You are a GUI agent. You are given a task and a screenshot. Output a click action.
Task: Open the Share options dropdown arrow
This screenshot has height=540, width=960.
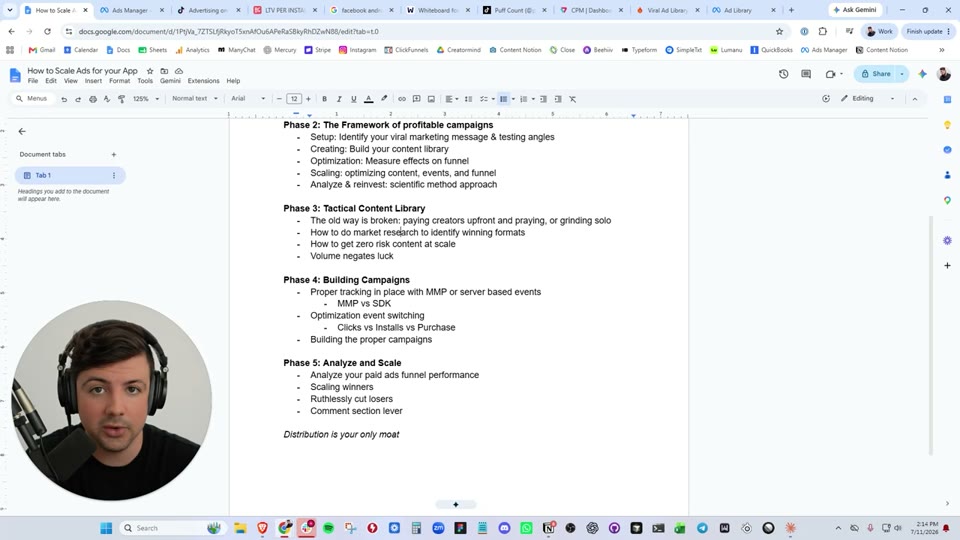pos(902,74)
